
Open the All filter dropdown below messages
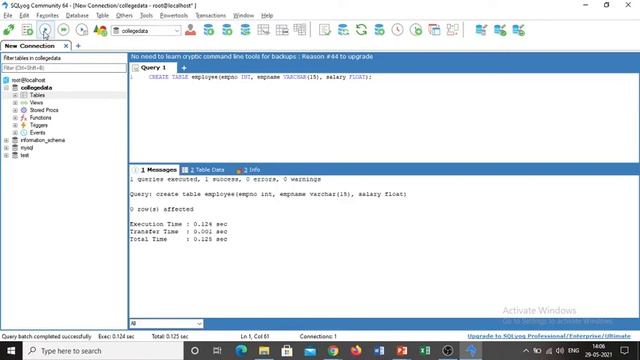point(166,323)
